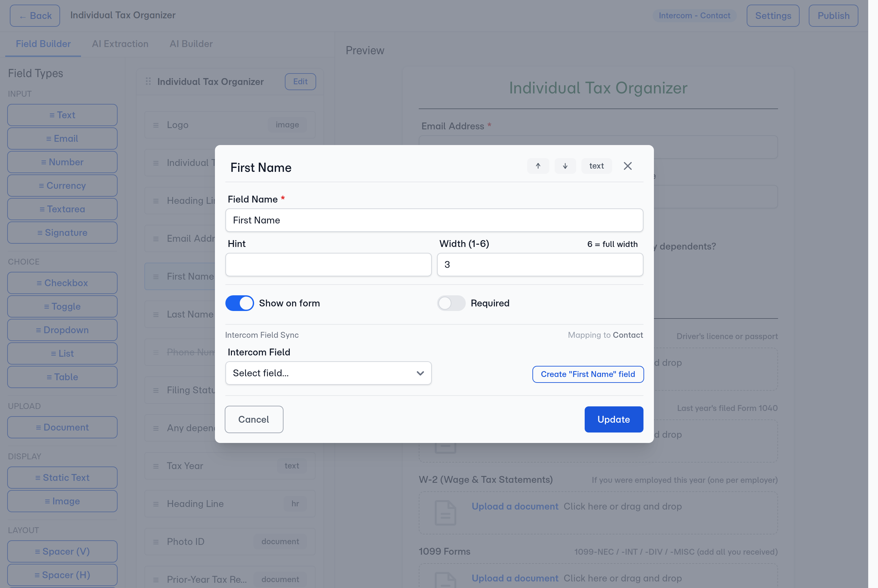Click the Logo row drag handle icon
The image size is (878, 588).
156,125
